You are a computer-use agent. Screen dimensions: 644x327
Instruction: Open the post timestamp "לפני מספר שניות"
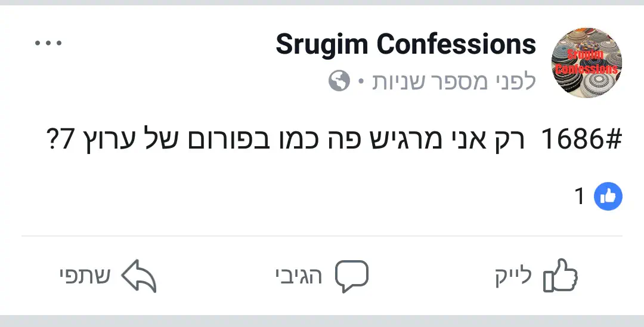click(x=454, y=81)
